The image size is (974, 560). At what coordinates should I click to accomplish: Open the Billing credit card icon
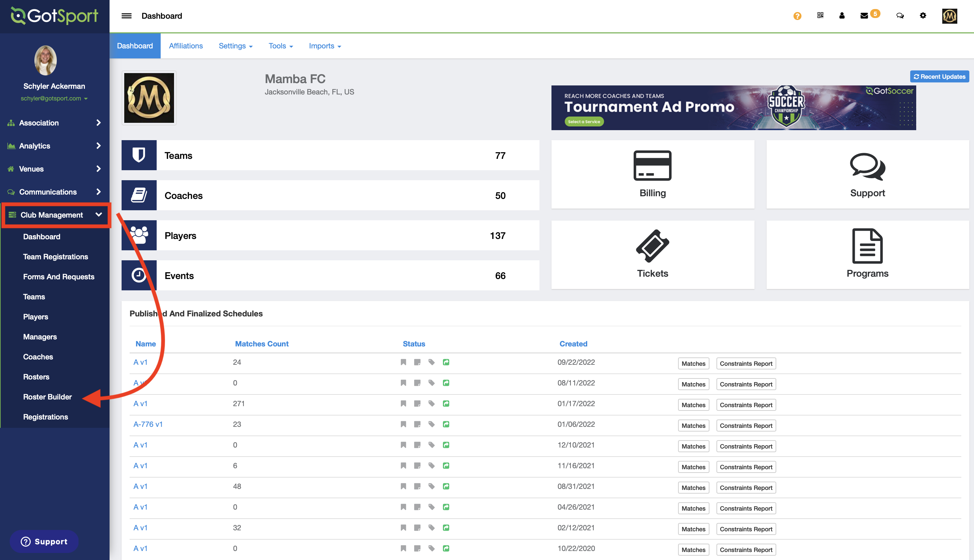point(652,166)
